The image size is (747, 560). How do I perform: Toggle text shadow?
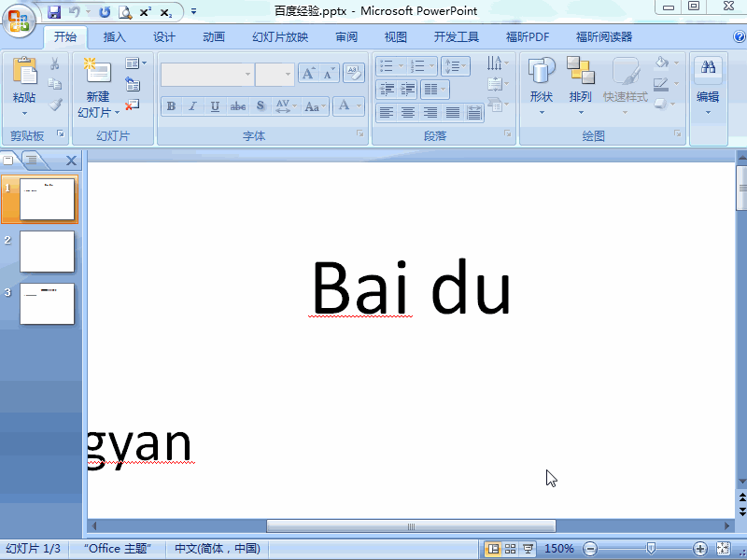point(261,106)
